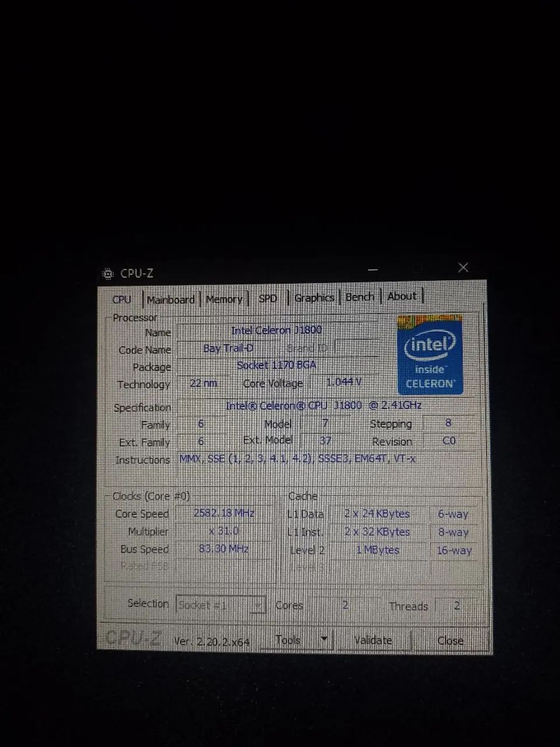Viewport: 560px width, 747px height.
Task: Click the Multiplier value x 31.0
Action: [224, 531]
